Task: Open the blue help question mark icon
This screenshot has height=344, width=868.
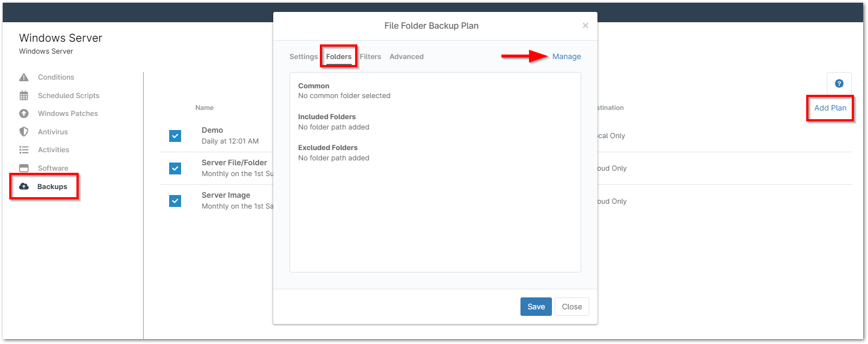Action: (839, 83)
